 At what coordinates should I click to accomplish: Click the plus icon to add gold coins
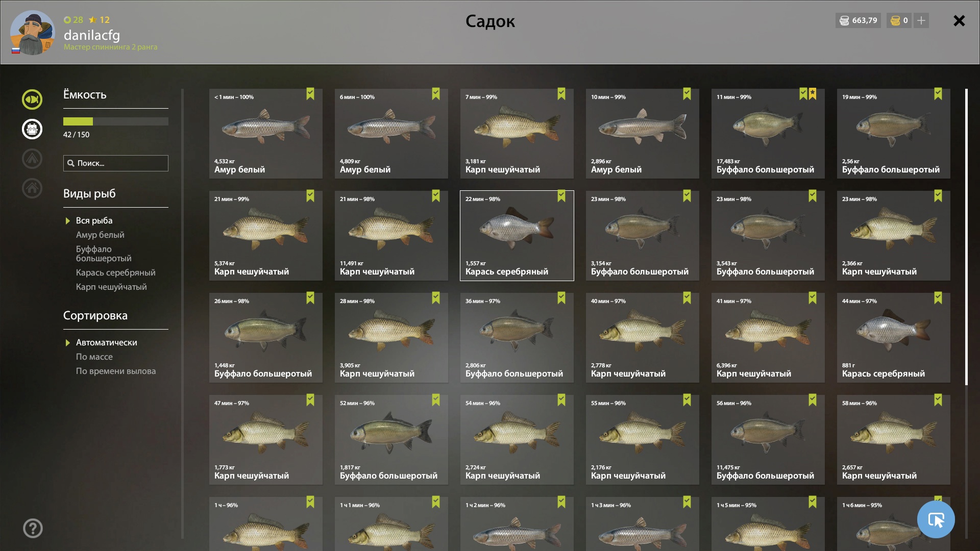click(x=921, y=20)
